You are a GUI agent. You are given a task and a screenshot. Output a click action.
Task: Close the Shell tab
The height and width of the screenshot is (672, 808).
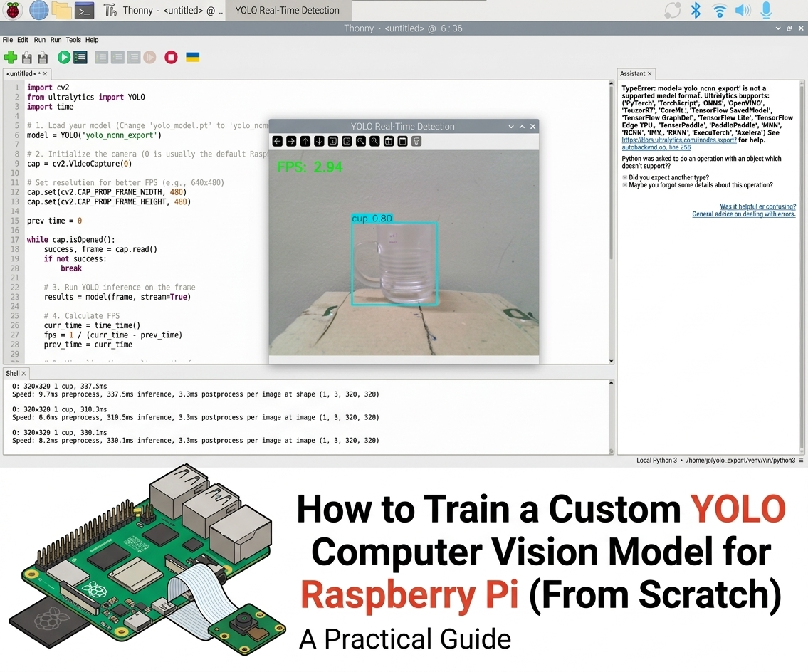click(x=23, y=373)
